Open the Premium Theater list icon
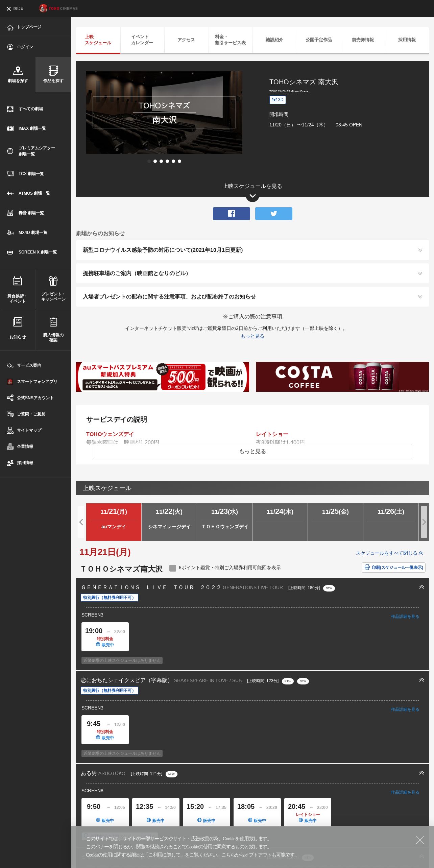This screenshot has height=868, width=434. tap(10, 151)
